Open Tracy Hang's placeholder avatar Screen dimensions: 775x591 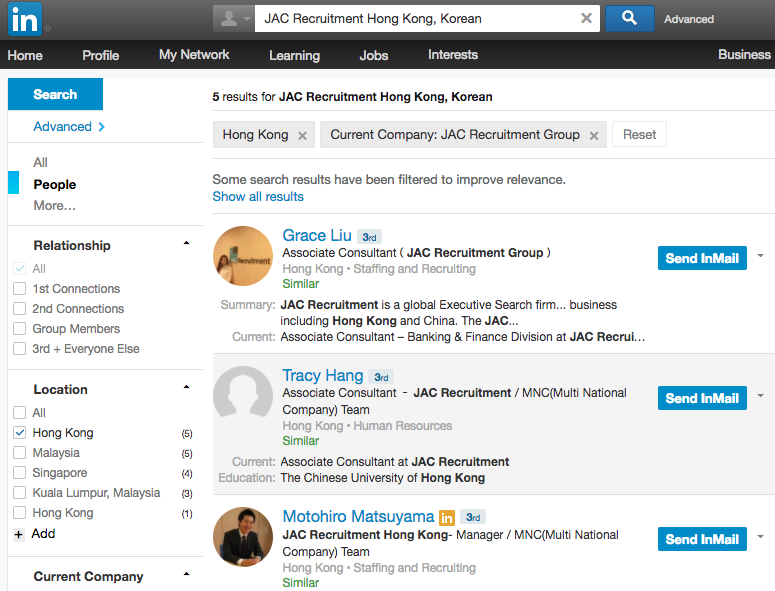(243, 396)
